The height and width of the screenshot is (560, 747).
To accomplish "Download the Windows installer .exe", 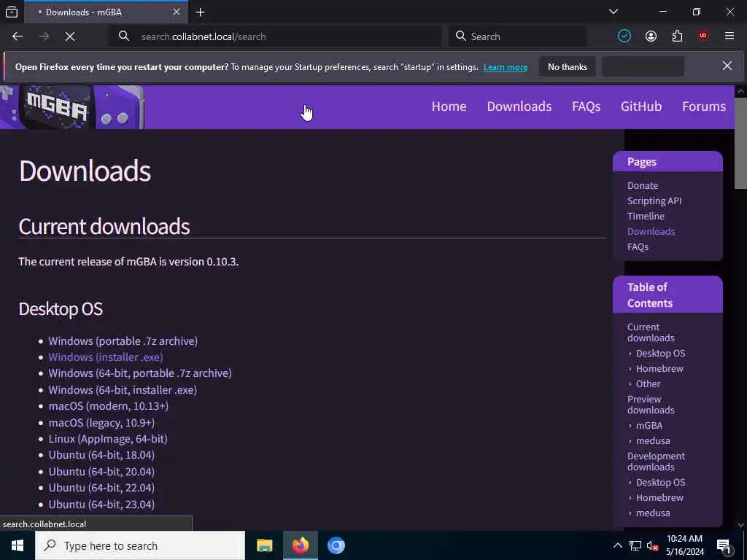I will coord(105,357).
